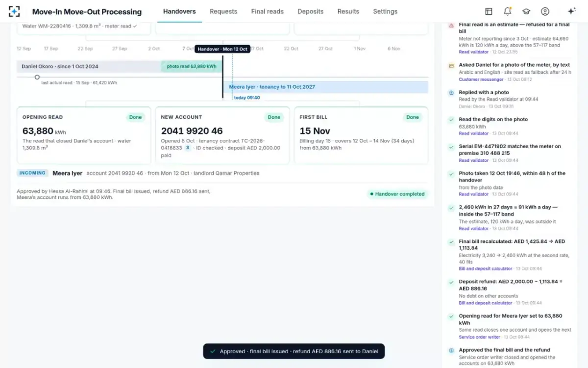The image size is (588, 368).
Task: Show the Results tab
Action: tap(348, 11)
